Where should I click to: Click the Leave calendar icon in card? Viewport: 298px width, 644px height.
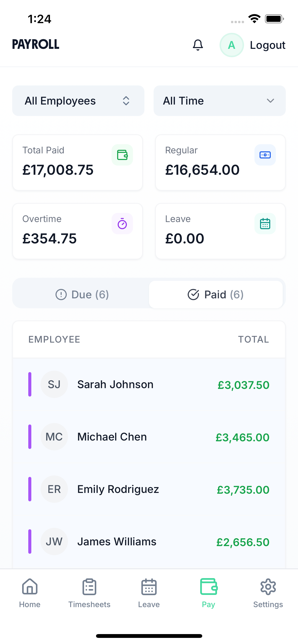[265, 224]
